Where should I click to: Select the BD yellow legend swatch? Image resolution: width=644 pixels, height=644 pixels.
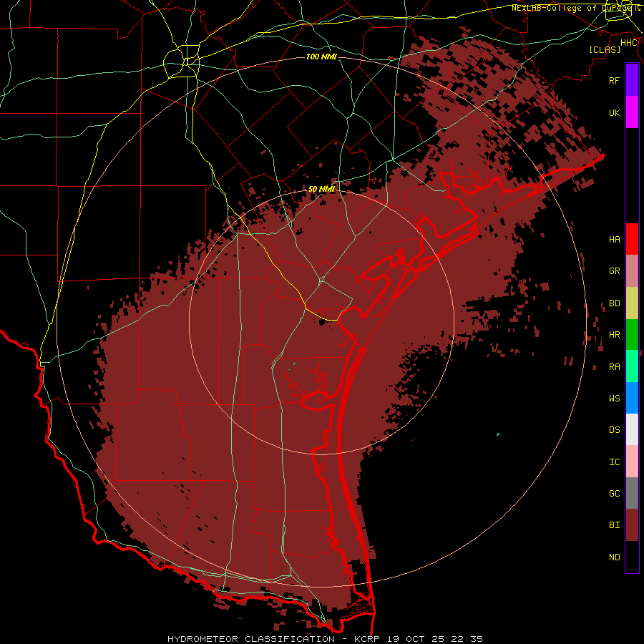tap(632, 303)
